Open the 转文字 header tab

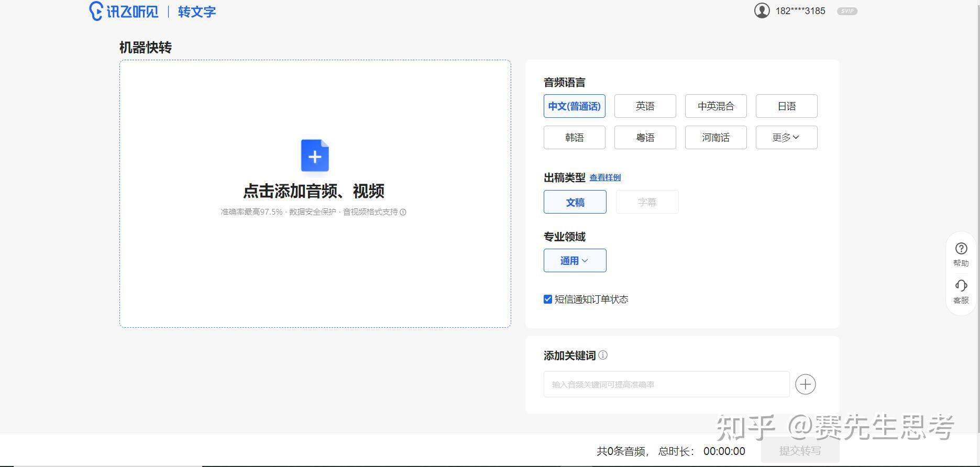(197, 12)
